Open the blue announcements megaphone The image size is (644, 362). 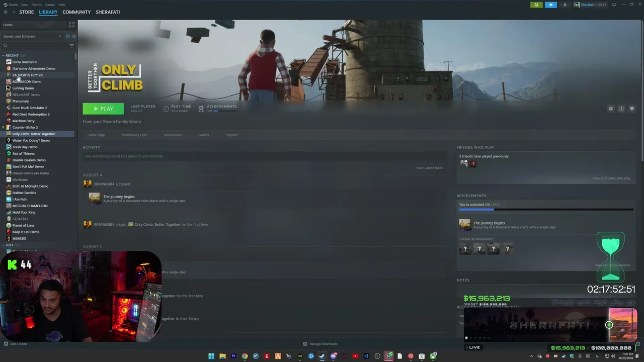point(551,5)
